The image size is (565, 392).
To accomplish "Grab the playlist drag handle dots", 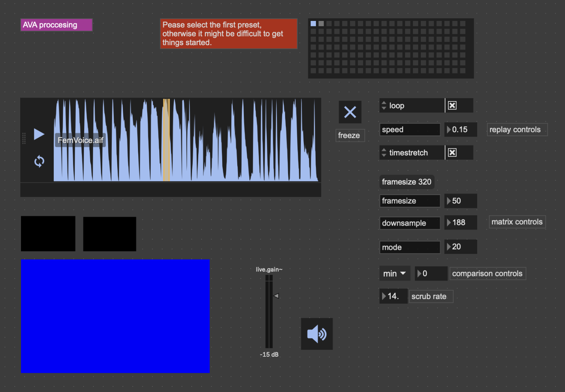I will pos(24,138).
